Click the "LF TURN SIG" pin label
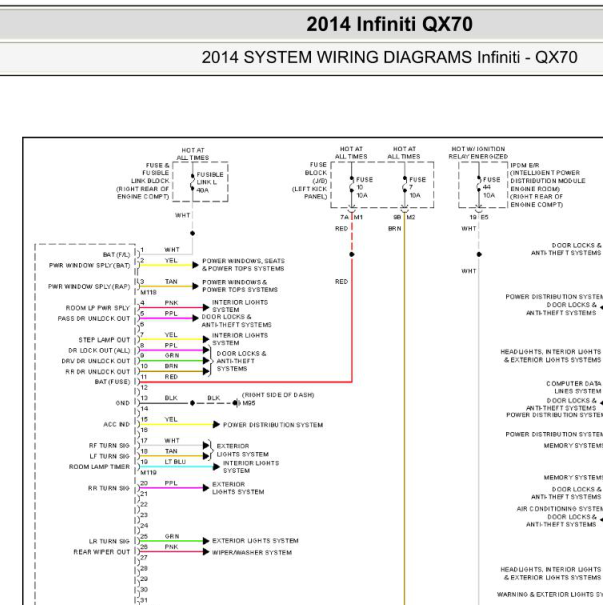 [110, 456]
